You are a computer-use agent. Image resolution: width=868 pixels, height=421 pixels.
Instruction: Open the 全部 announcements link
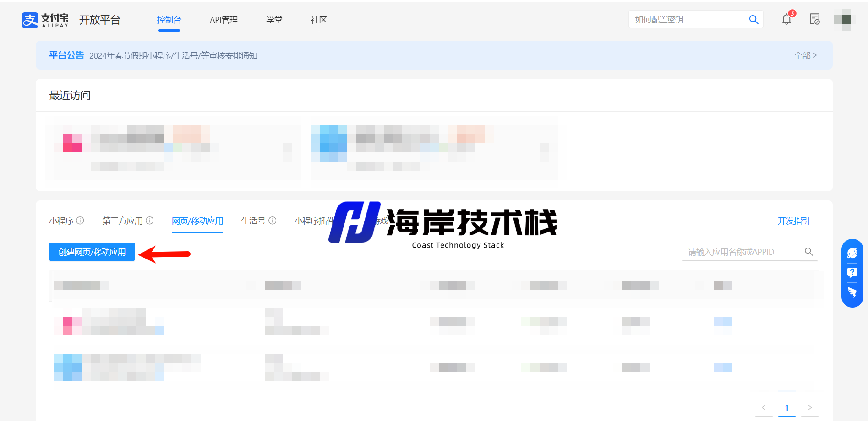(805, 55)
